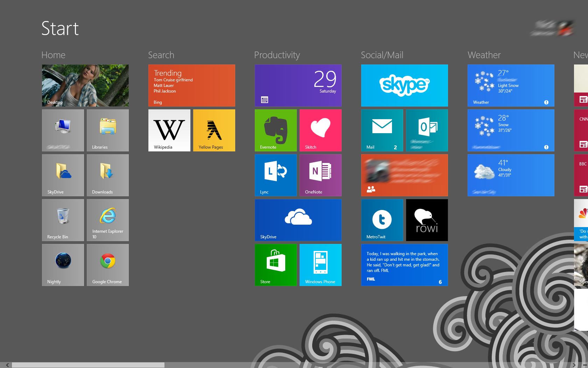The width and height of the screenshot is (588, 368).
Task: Open the CNN news tile
Action: point(581,130)
